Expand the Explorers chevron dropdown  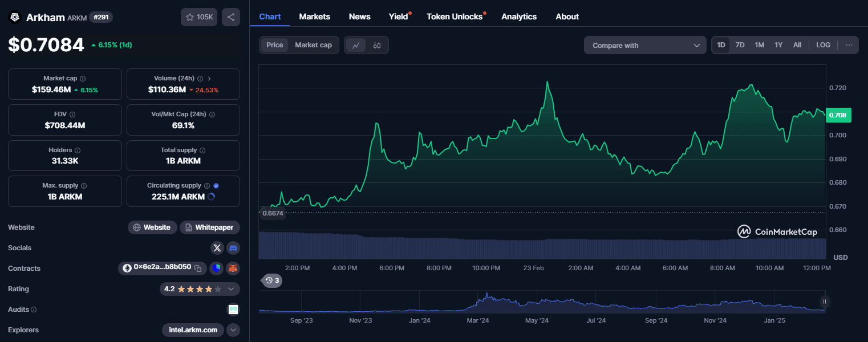[x=233, y=330]
